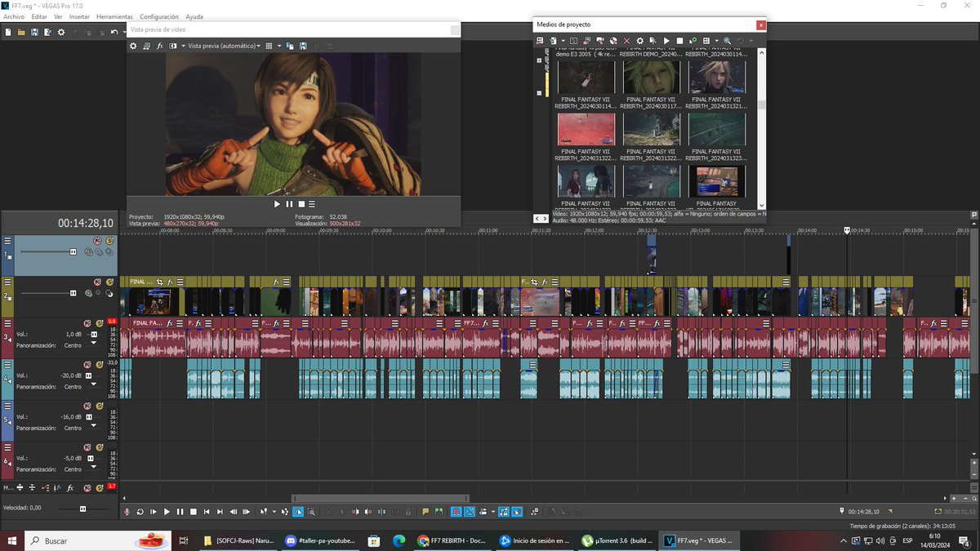Toggle the highlighted selection edit tool
The width and height of the screenshot is (980, 551).
(298, 512)
